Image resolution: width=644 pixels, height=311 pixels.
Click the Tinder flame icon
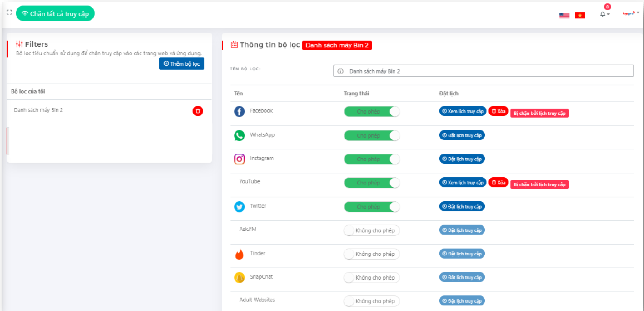[239, 254]
